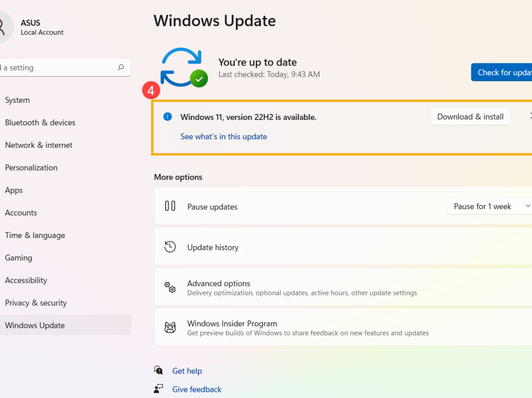
Task: Click the Advanced options gears icon
Action: [x=170, y=287]
